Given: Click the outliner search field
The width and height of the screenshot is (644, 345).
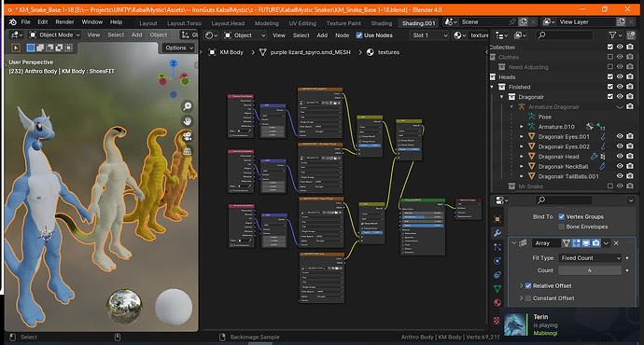Looking at the screenshot, I should pyautogui.click(x=565, y=35).
